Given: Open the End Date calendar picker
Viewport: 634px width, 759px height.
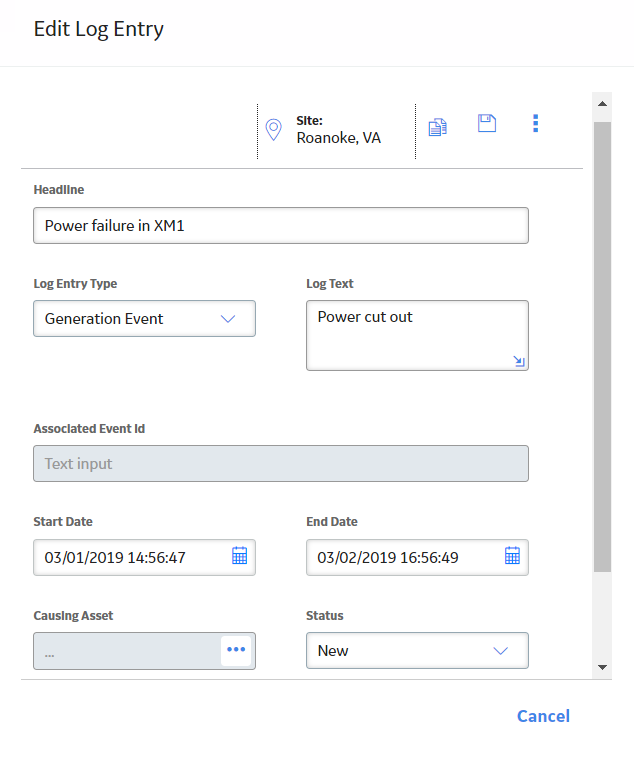Looking at the screenshot, I should coord(513,556).
